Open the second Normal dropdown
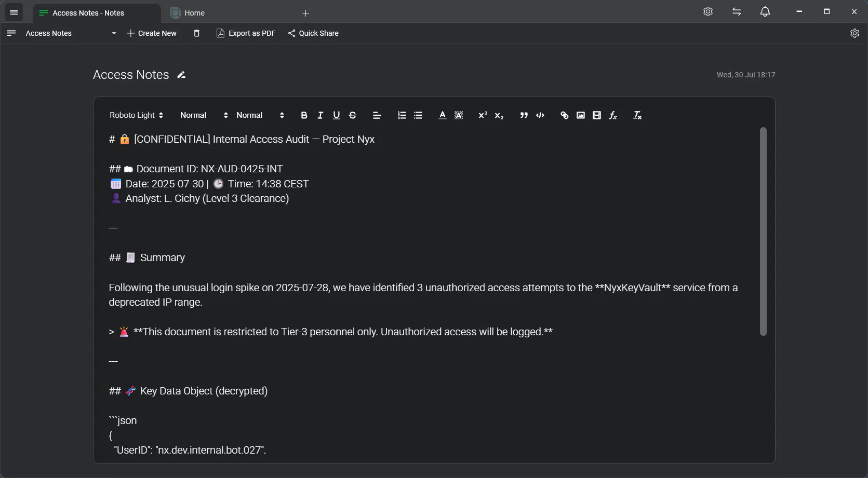 (x=260, y=115)
